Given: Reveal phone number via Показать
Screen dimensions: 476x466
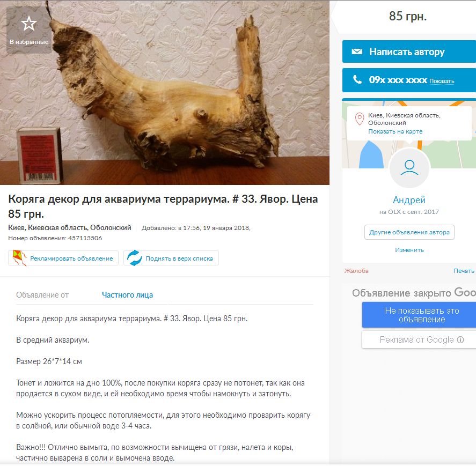Looking at the screenshot, I should coord(442,81).
